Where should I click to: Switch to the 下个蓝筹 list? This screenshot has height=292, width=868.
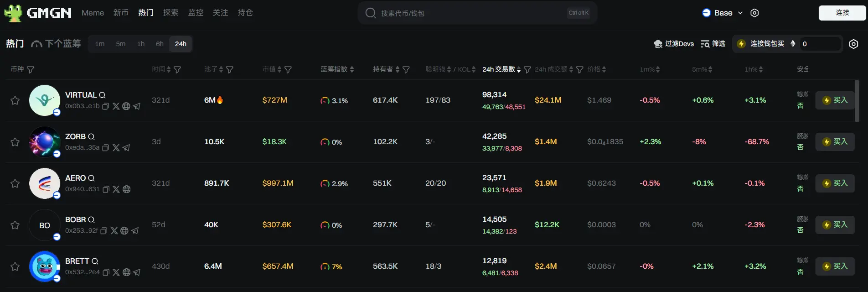[56, 44]
